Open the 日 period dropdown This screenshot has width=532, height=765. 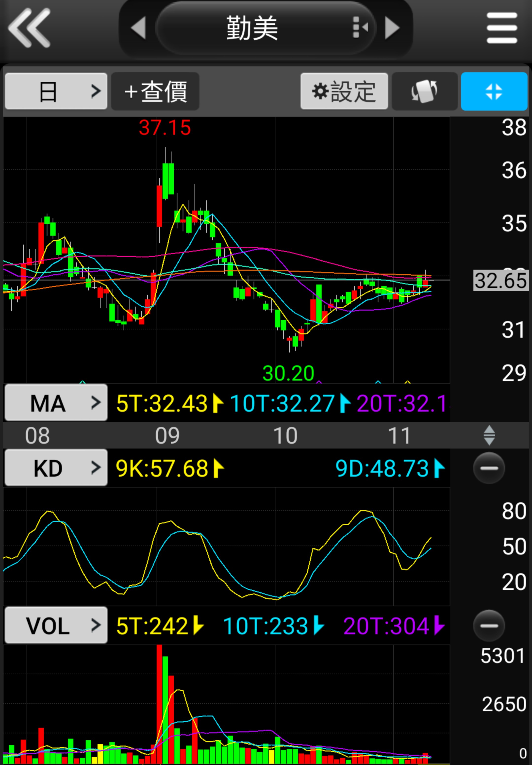[x=56, y=91]
